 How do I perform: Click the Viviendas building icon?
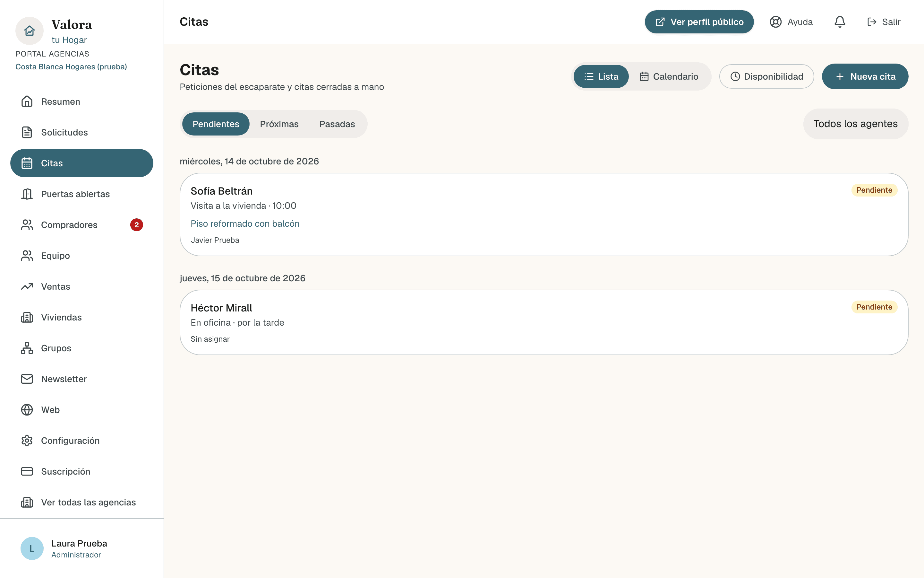[x=27, y=317]
